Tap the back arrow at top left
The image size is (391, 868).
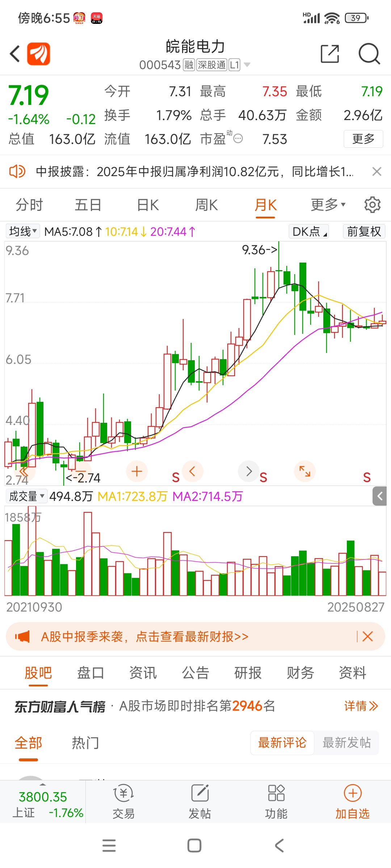pyautogui.click(x=14, y=54)
